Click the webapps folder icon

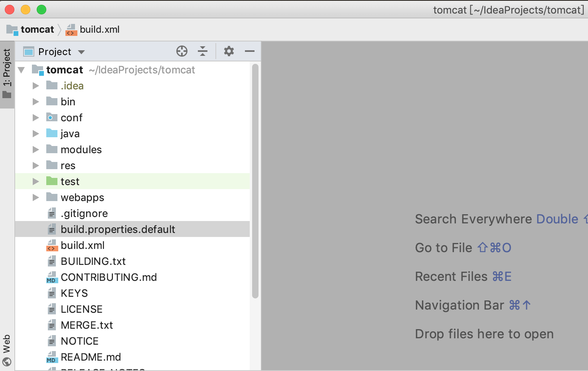point(52,197)
